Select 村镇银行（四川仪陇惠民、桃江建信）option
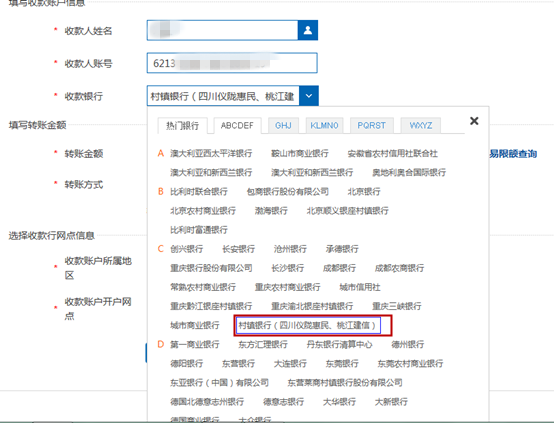This screenshot has height=423, width=554. pos(308,325)
